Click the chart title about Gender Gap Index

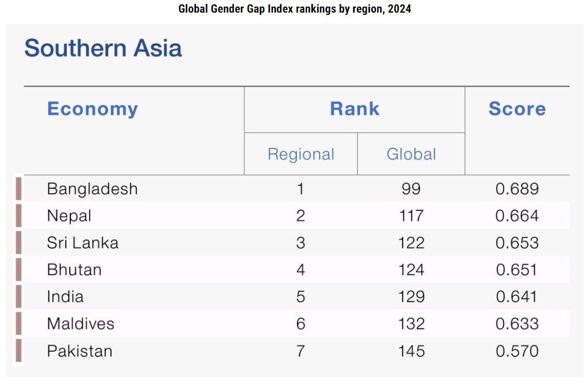(x=294, y=9)
